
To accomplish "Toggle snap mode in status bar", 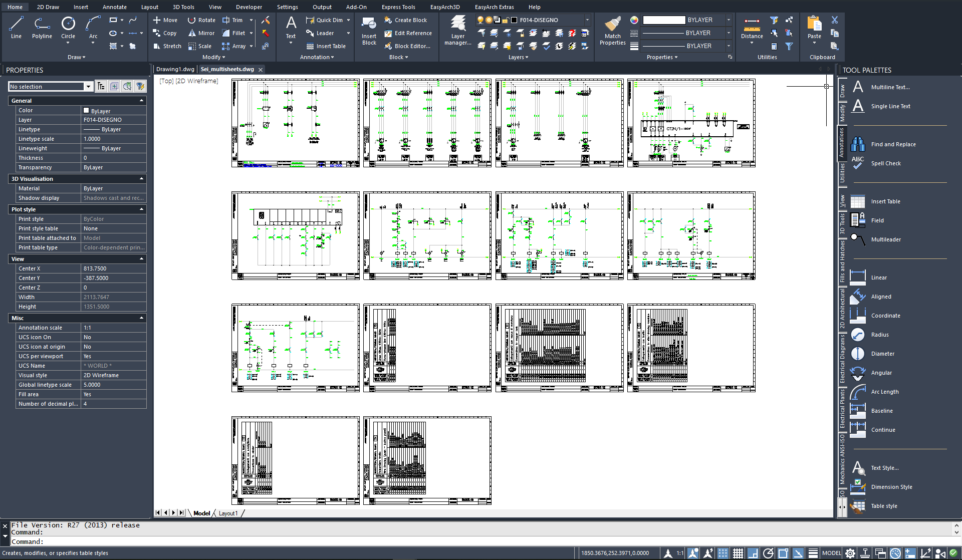I will [x=723, y=553].
